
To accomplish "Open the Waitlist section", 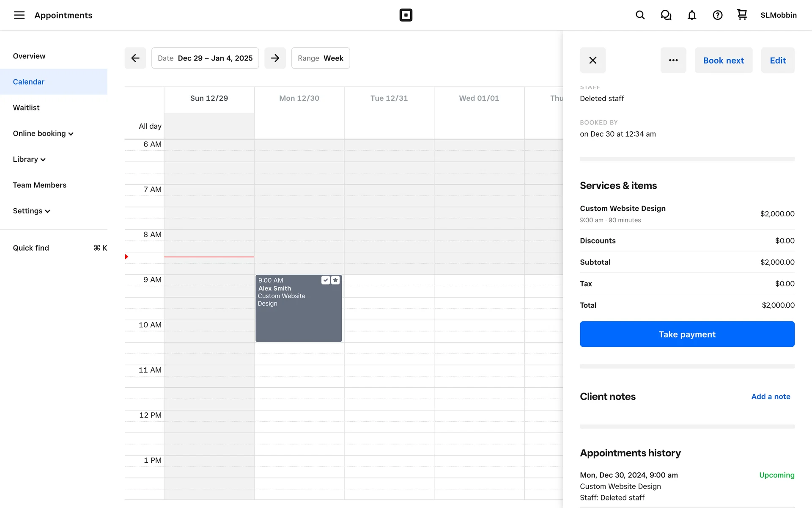I will [26, 108].
